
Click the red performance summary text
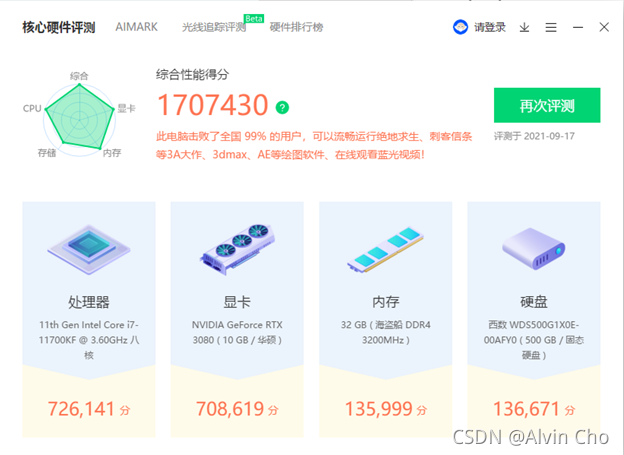click(x=314, y=145)
